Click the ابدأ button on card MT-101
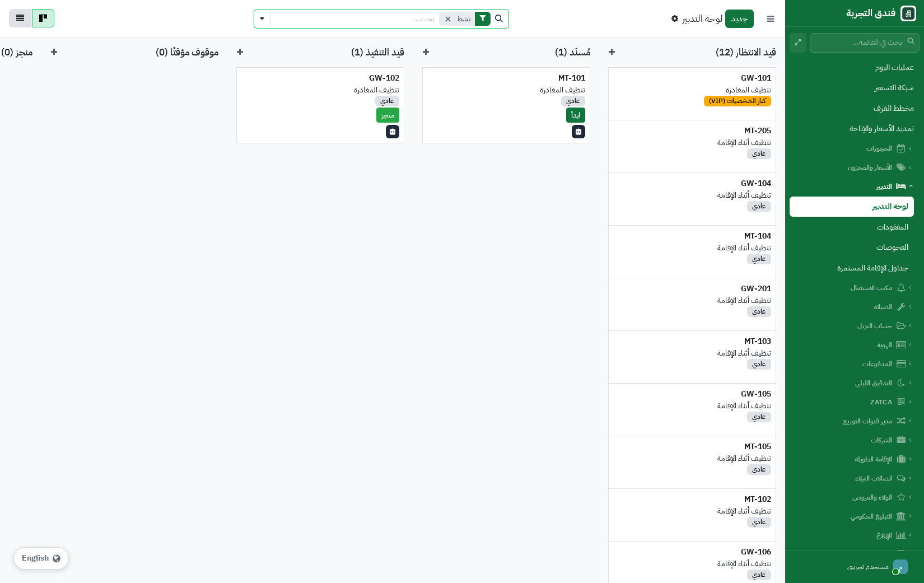Viewport: 924px width, 583px height. tap(575, 115)
